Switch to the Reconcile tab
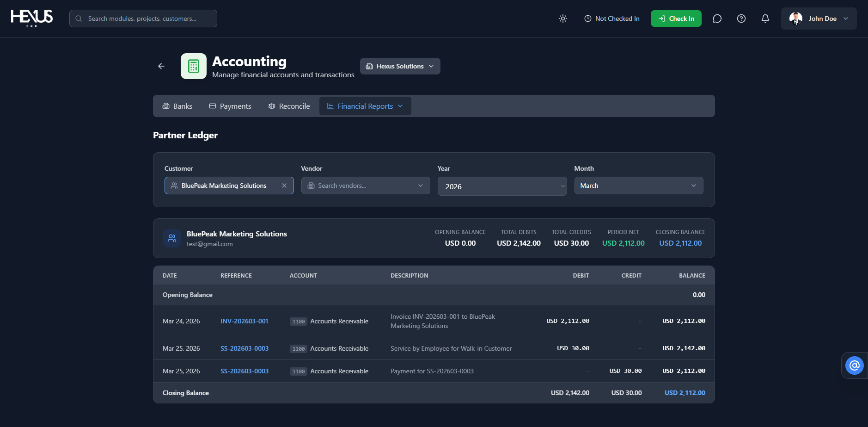This screenshot has height=427, width=868. tap(289, 106)
